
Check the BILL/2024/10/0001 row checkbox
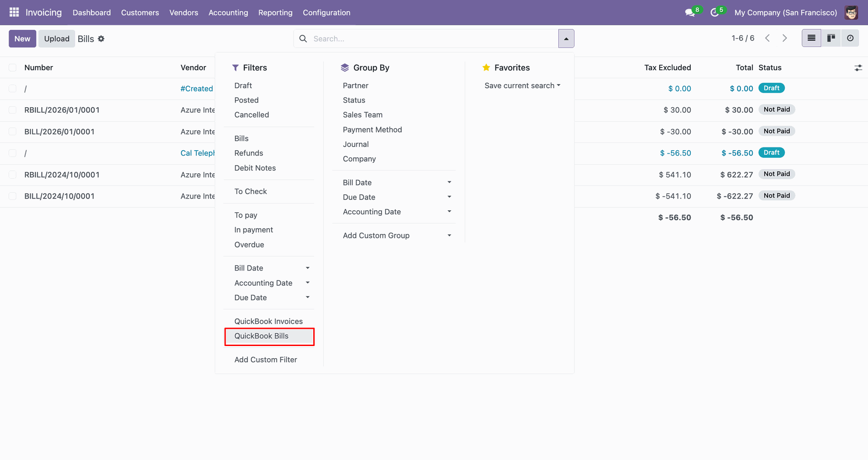point(13,196)
